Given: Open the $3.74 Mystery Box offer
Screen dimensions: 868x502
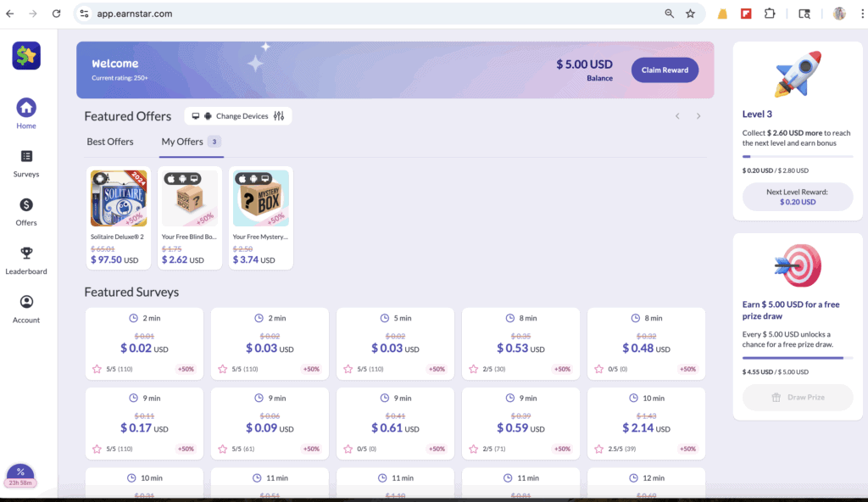Looking at the screenshot, I should pyautogui.click(x=261, y=218).
